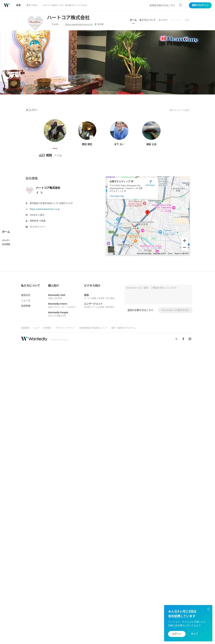Open company X icon in 会社情報
This screenshot has width=215, height=644.
coord(42,193)
